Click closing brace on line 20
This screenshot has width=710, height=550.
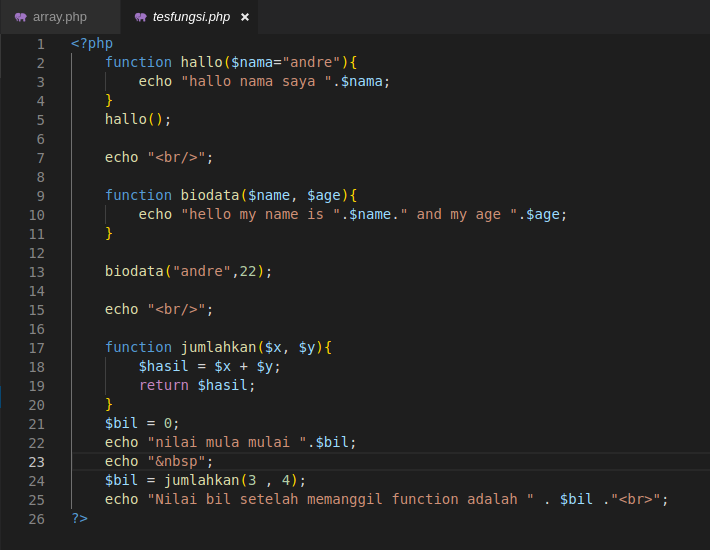pos(109,404)
